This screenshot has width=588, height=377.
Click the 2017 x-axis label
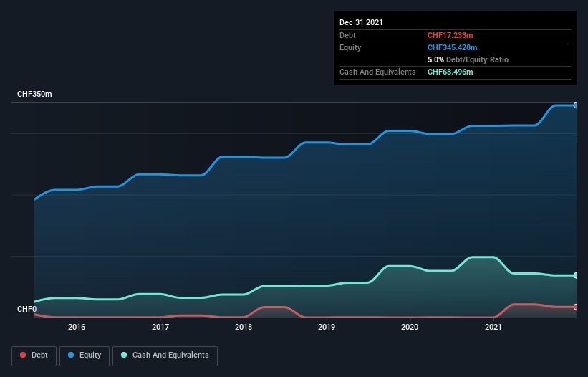[160, 327]
